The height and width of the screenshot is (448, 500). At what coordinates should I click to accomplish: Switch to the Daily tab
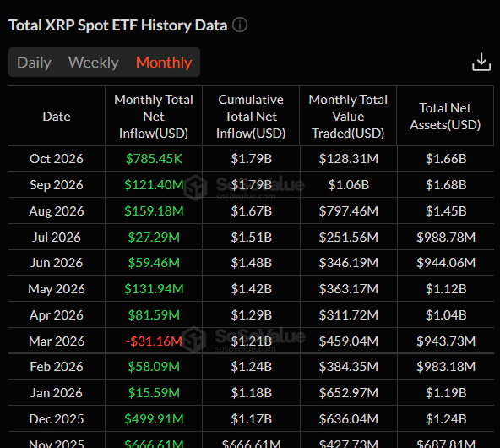click(x=34, y=63)
